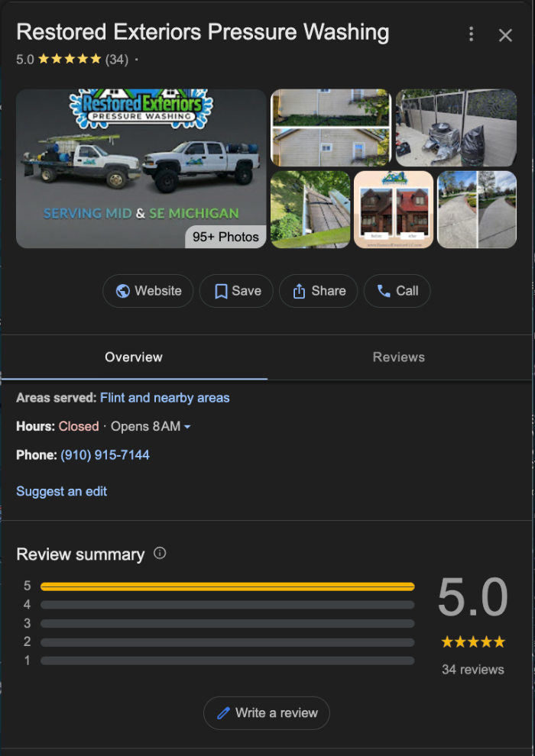Open Flint and nearby areas link
Image resolution: width=535 pixels, height=756 pixels.
[165, 398]
